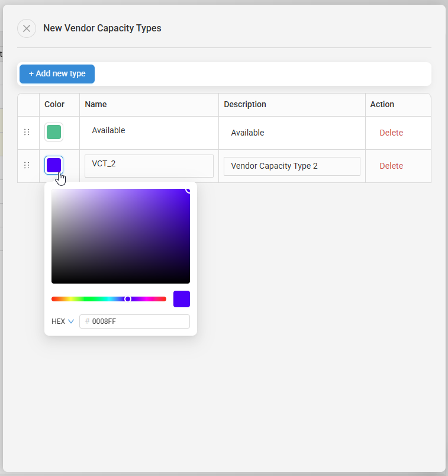This screenshot has width=448, height=476.
Task: Grab the drag handle for Available row
Action: (27, 132)
